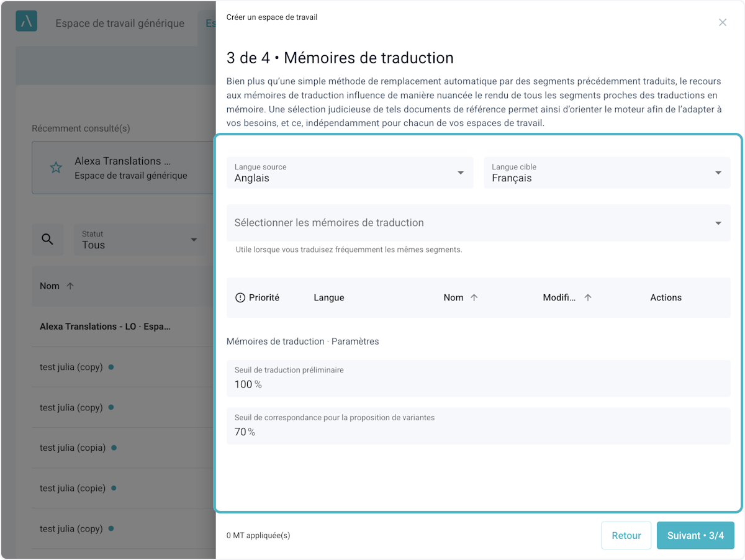Click the Priorité info icon

pos(240,298)
